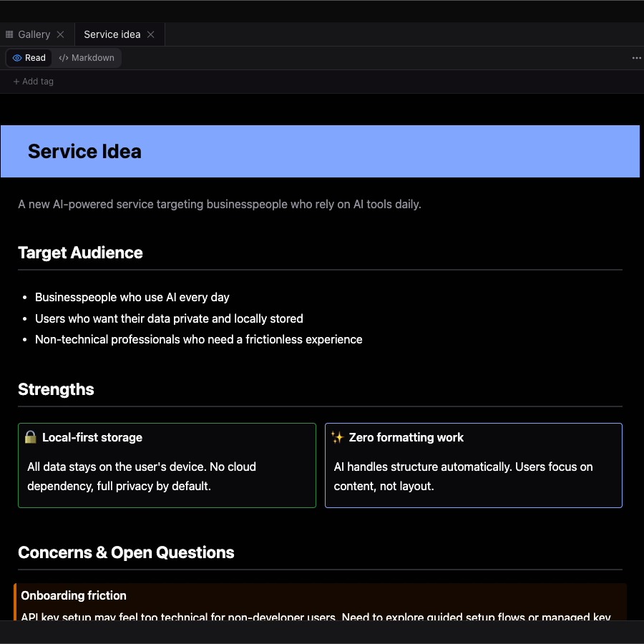Click the 'All data stays on the user's device' text

coord(142,477)
